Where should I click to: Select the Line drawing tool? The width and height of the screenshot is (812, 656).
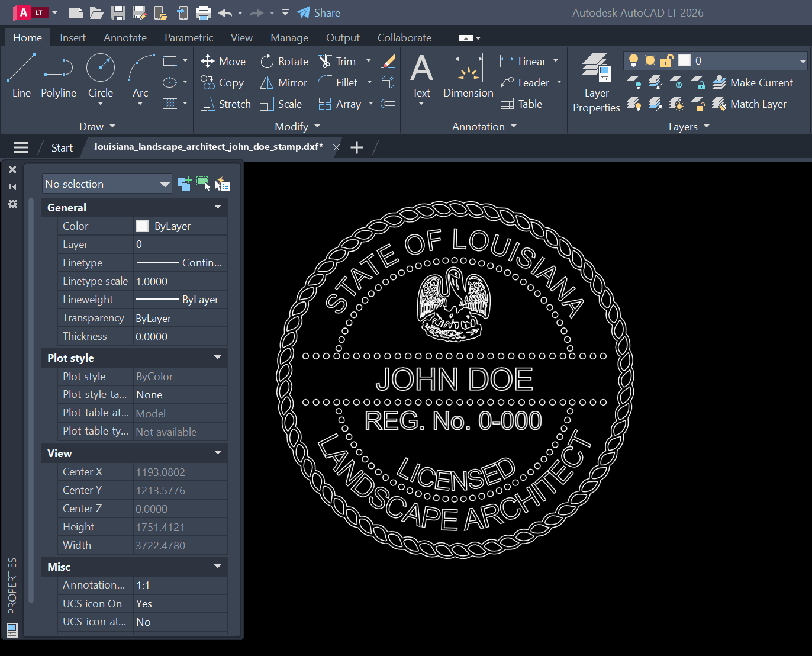coord(21,75)
